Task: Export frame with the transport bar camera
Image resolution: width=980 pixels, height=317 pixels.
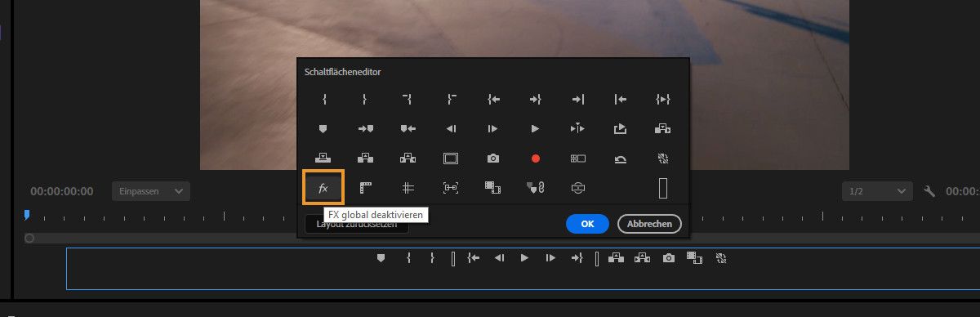Action: point(669,258)
